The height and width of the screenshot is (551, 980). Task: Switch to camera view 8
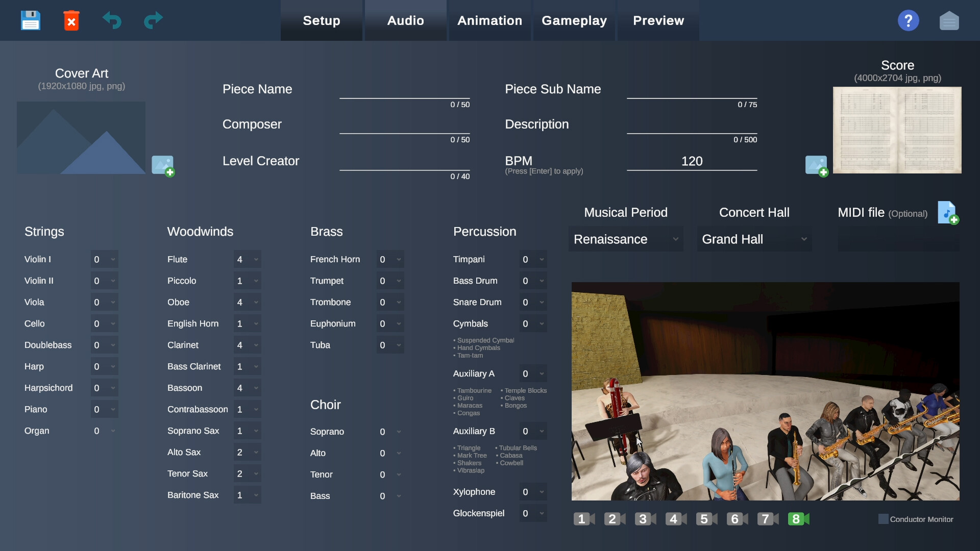[x=796, y=519]
